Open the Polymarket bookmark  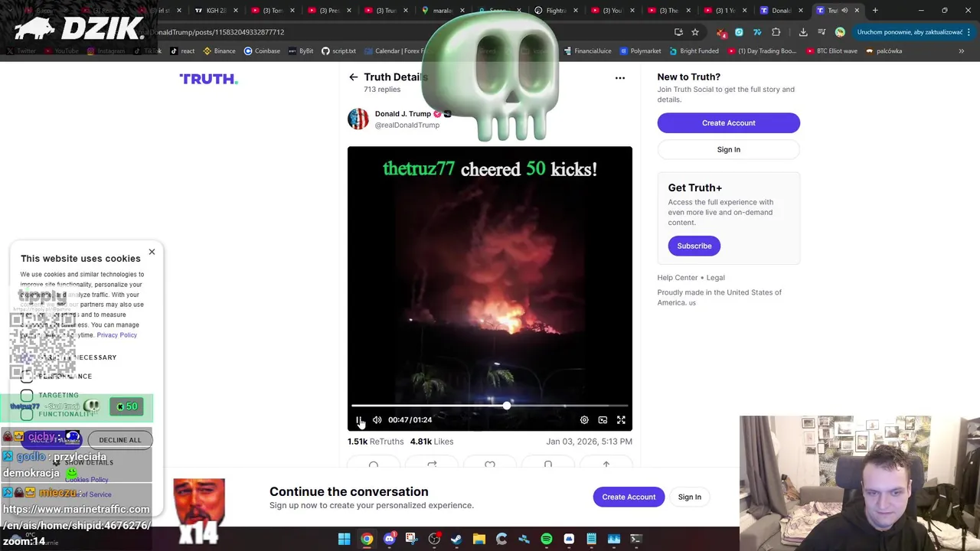click(x=640, y=51)
